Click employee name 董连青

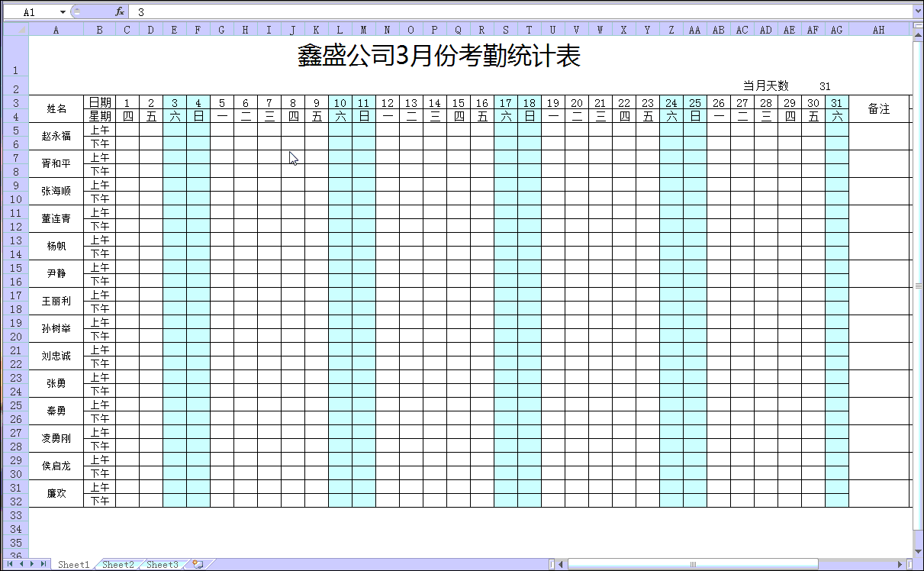click(x=56, y=219)
